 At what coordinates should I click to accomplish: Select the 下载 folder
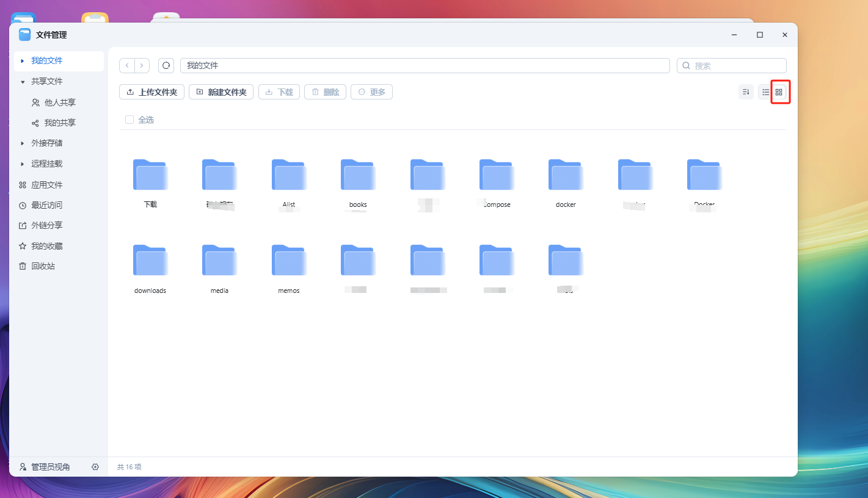pyautogui.click(x=150, y=183)
